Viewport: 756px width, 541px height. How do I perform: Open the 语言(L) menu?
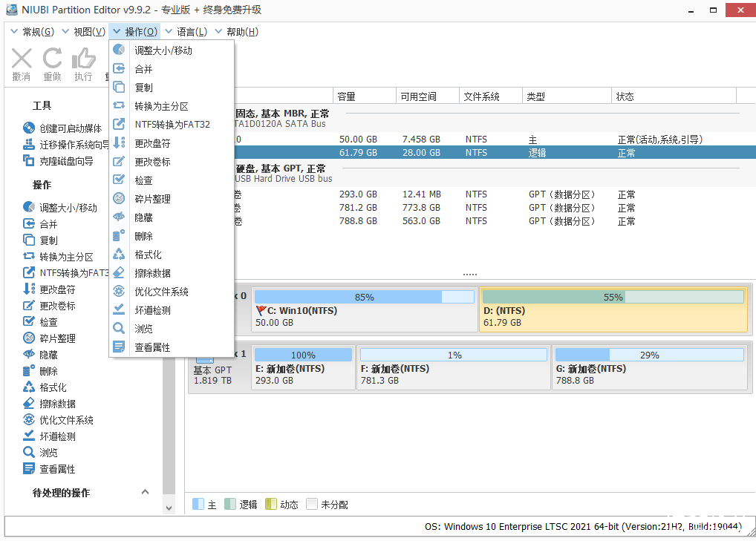point(186,32)
